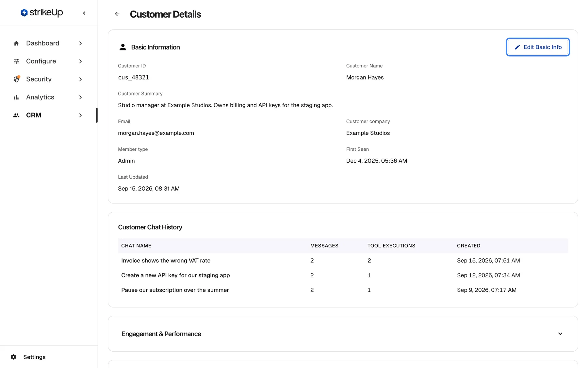Click the member type value Admin
This screenshot has height=368, width=588.
pyautogui.click(x=126, y=161)
